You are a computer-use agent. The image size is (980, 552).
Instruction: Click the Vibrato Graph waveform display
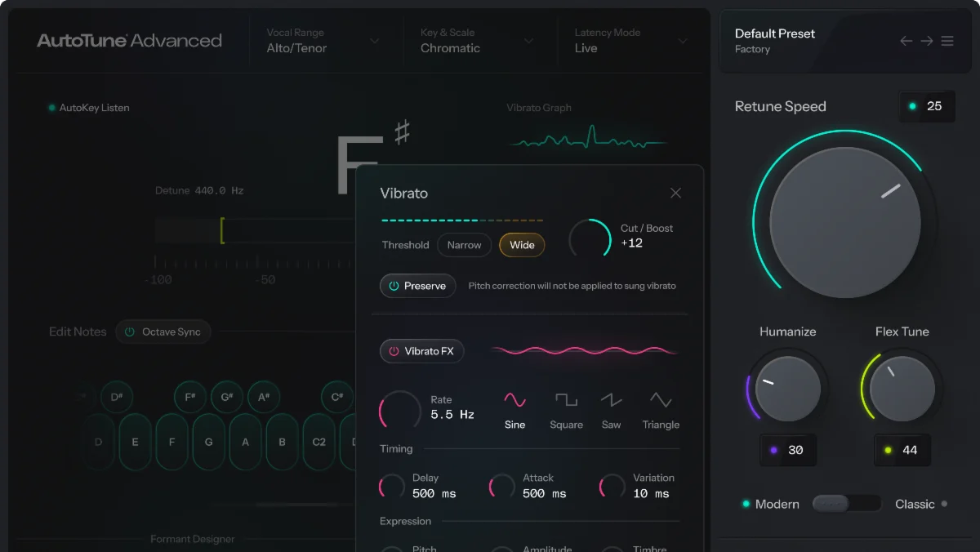(x=588, y=137)
